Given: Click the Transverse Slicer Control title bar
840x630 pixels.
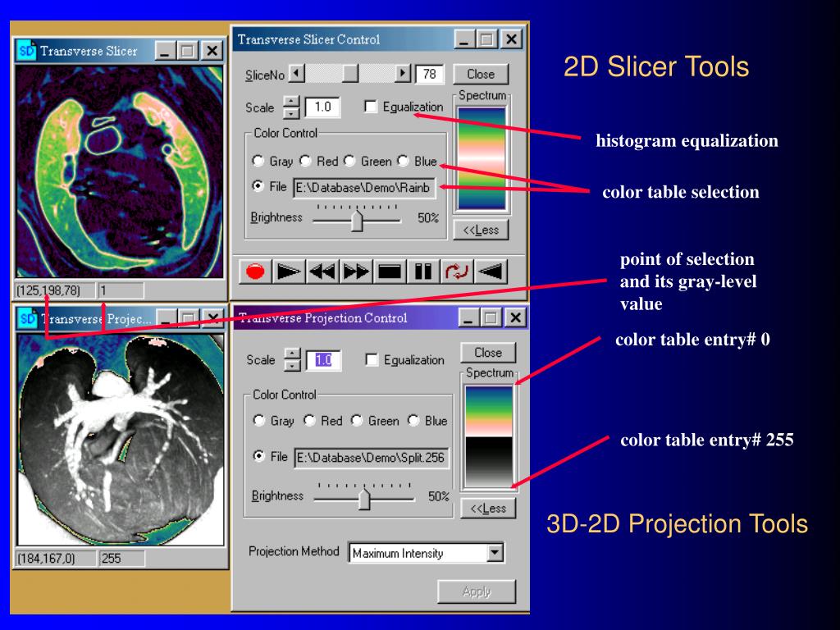Looking at the screenshot, I should (x=377, y=39).
